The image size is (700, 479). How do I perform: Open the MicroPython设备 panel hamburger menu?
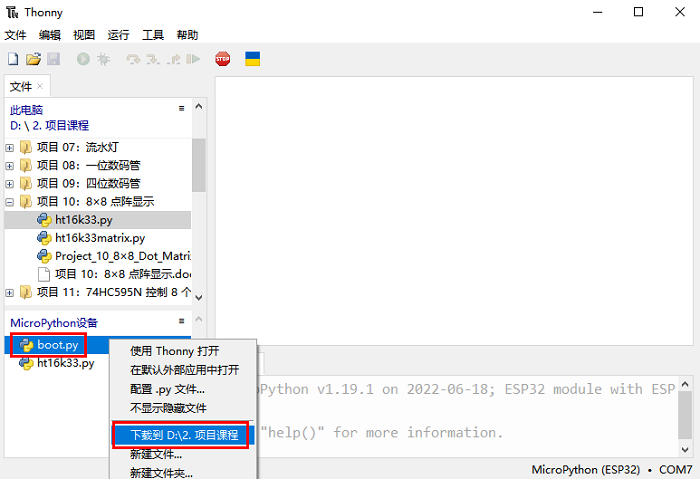coord(181,321)
